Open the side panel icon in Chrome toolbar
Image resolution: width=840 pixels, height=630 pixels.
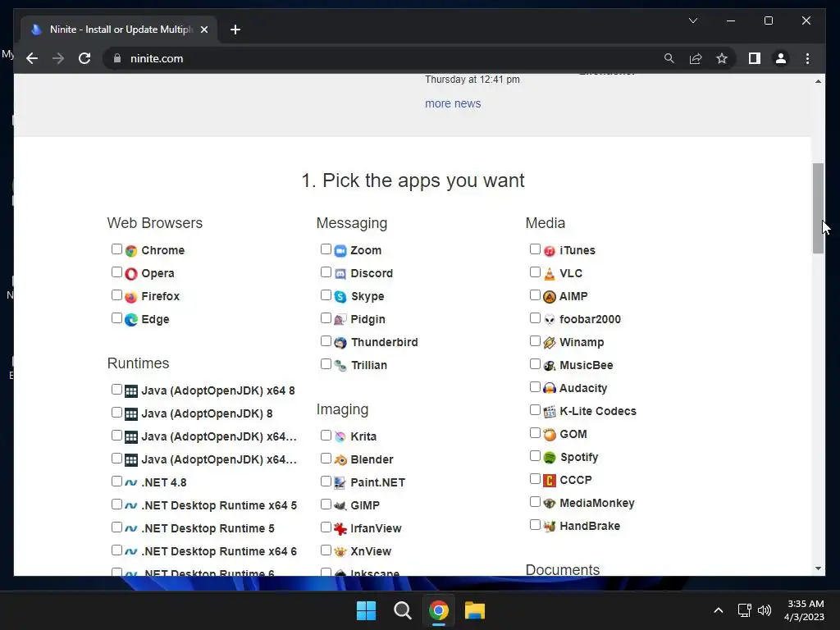[755, 58]
